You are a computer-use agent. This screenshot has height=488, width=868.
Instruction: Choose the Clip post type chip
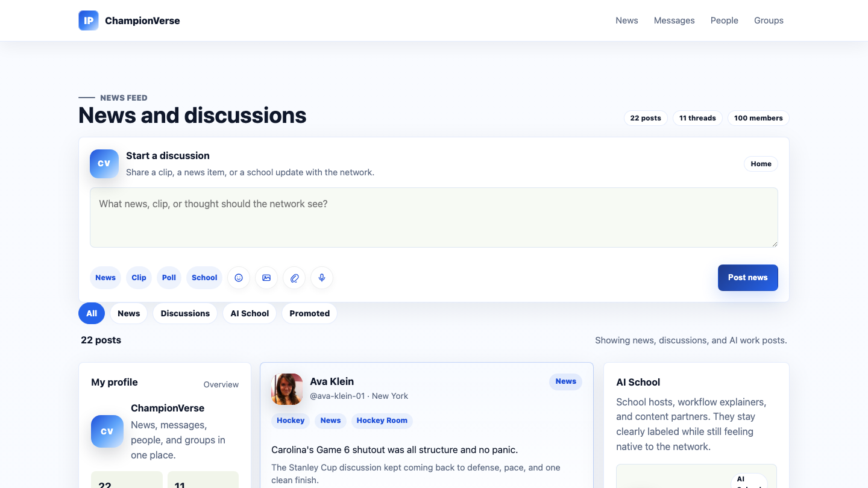[x=139, y=278]
